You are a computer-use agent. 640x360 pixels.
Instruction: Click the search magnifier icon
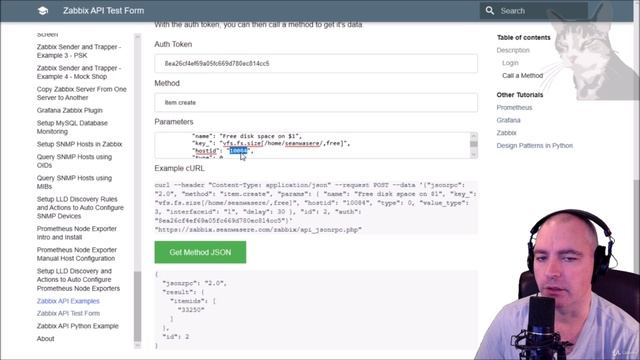pyautogui.click(x=490, y=11)
